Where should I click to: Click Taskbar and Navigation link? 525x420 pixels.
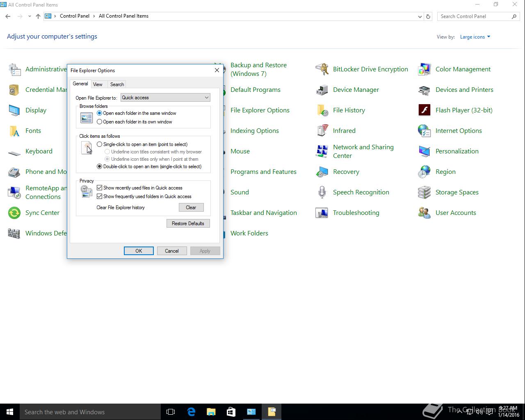click(x=264, y=213)
